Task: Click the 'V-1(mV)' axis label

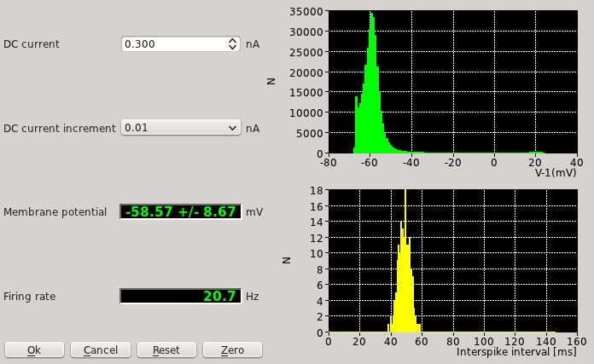Action: pyautogui.click(x=556, y=173)
